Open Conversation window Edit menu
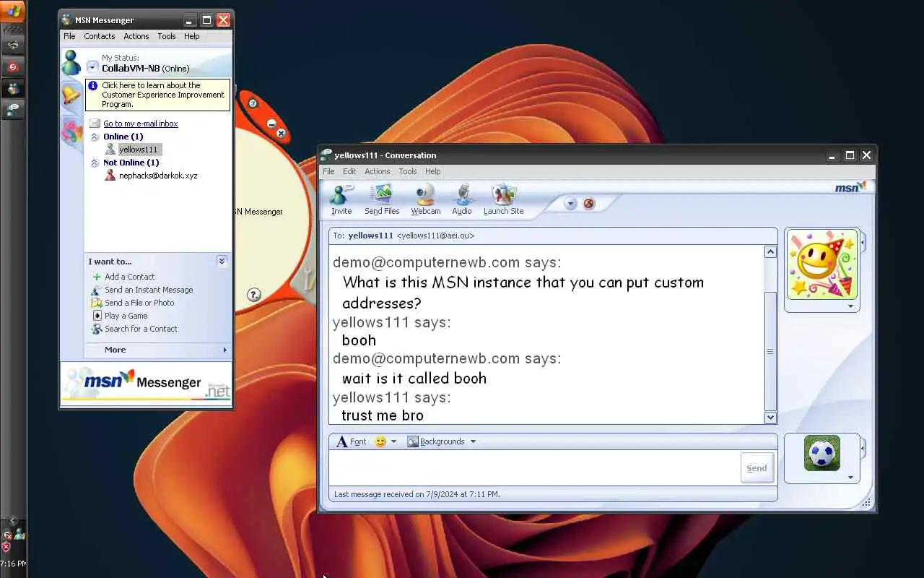 point(349,171)
